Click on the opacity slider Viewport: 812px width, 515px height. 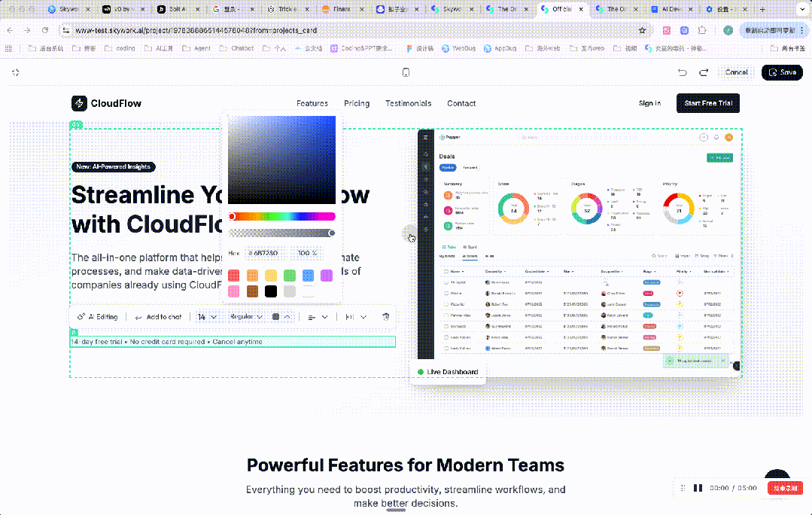282,233
